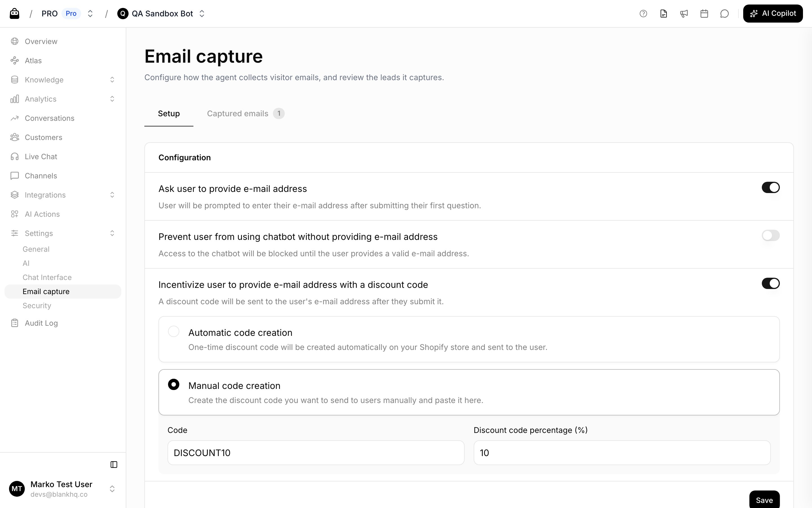
Task: Open the AI Copilot button
Action: point(773,14)
